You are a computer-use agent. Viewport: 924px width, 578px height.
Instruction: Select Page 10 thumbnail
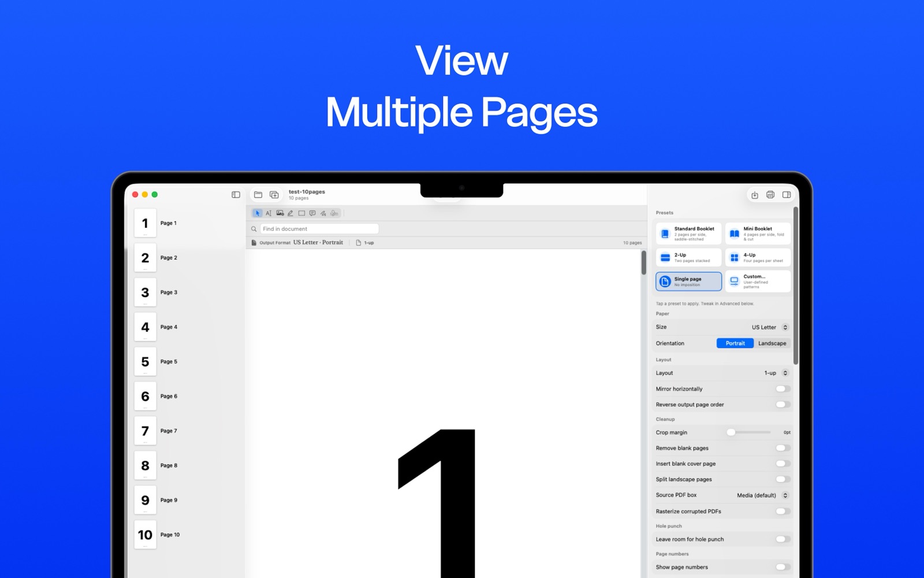(x=145, y=535)
